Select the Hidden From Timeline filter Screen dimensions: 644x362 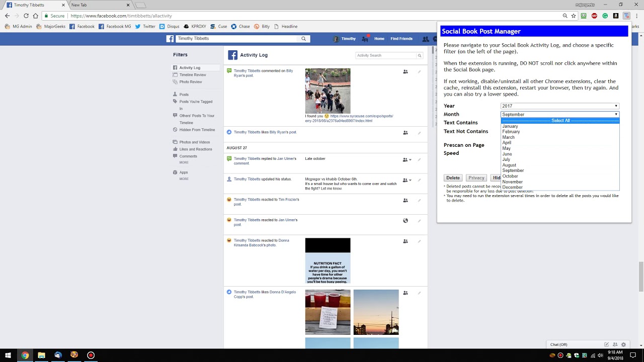[197, 130]
